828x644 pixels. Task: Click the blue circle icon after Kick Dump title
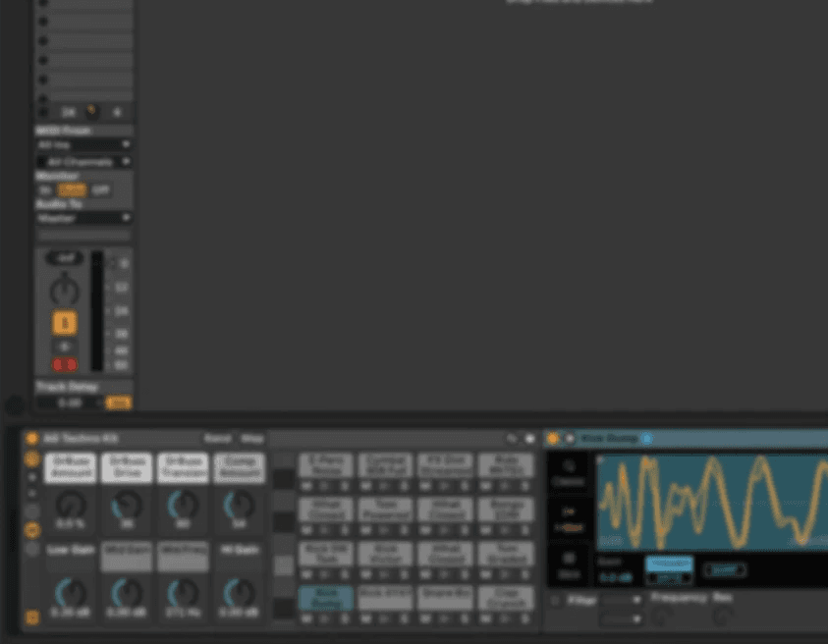[646, 438]
